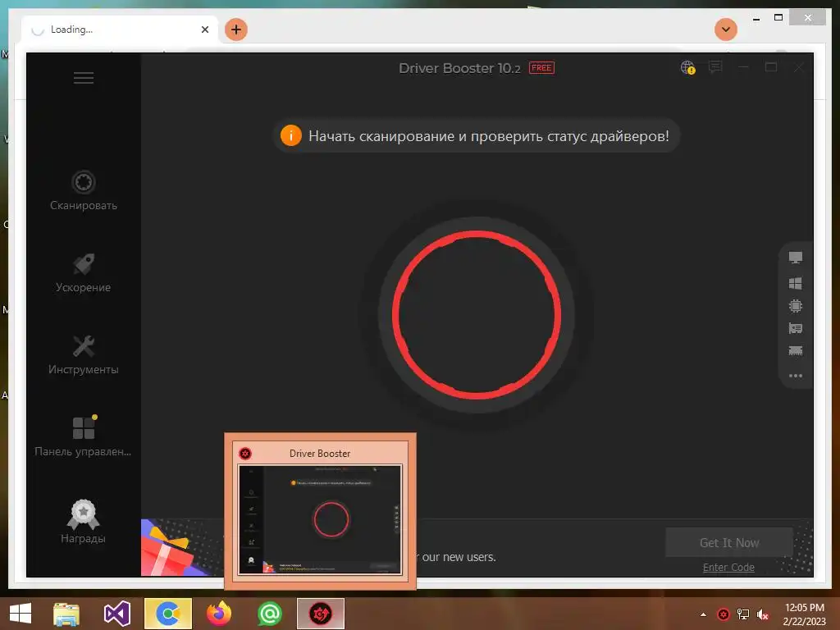The width and height of the screenshot is (840, 630).
Task: Open the Награды rewards section
Action: [84, 521]
